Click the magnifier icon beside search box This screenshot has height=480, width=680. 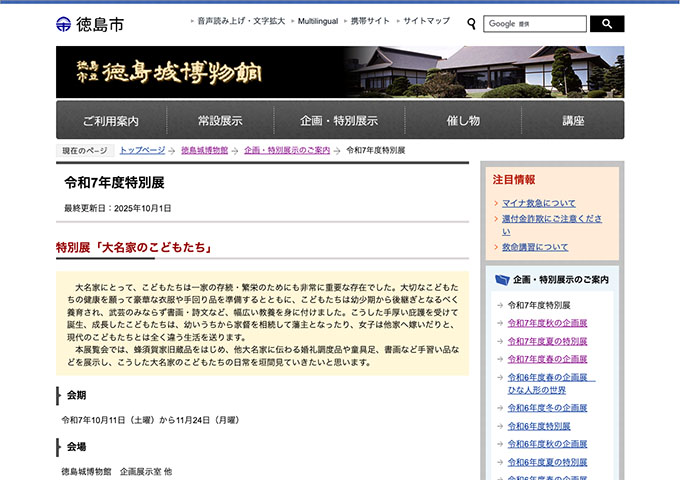tap(472, 24)
